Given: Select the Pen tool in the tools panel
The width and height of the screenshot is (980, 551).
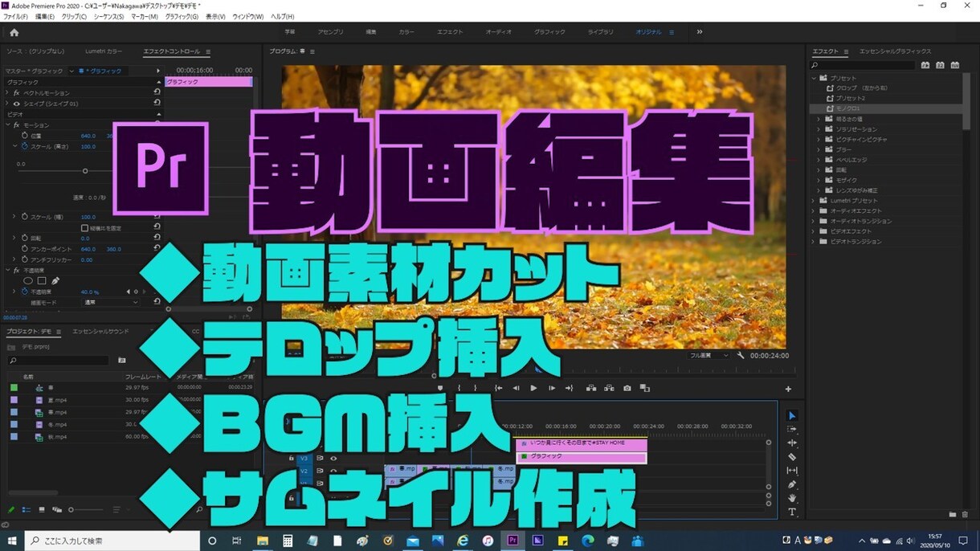Looking at the screenshot, I should click(x=792, y=484).
